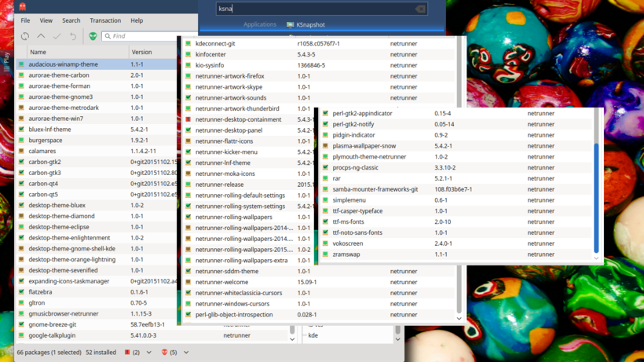This screenshot has height=362, width=644.
Task: Launch the KSnapshot search result
Action: pyautogui.click(x=306, y=24)
